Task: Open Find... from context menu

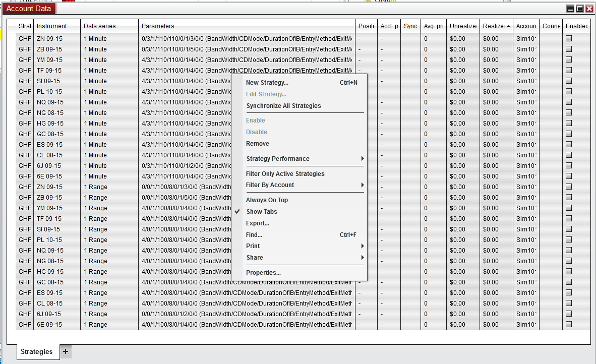Action: [299, 235]
